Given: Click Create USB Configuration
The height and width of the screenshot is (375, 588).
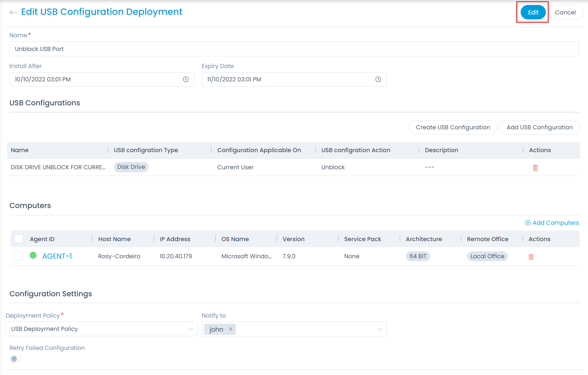Looking at the screenshot, I should [x=453, y=127].
